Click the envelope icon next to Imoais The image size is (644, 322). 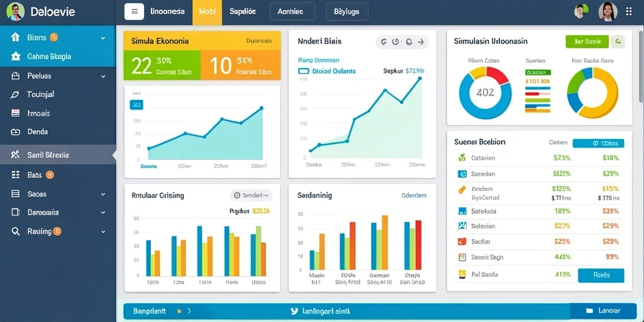coord(16,113)
